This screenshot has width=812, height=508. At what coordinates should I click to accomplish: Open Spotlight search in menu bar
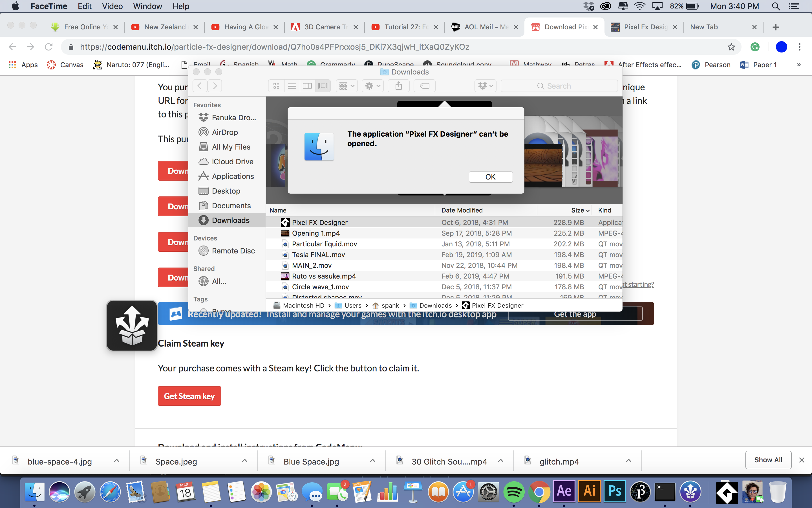775,6
